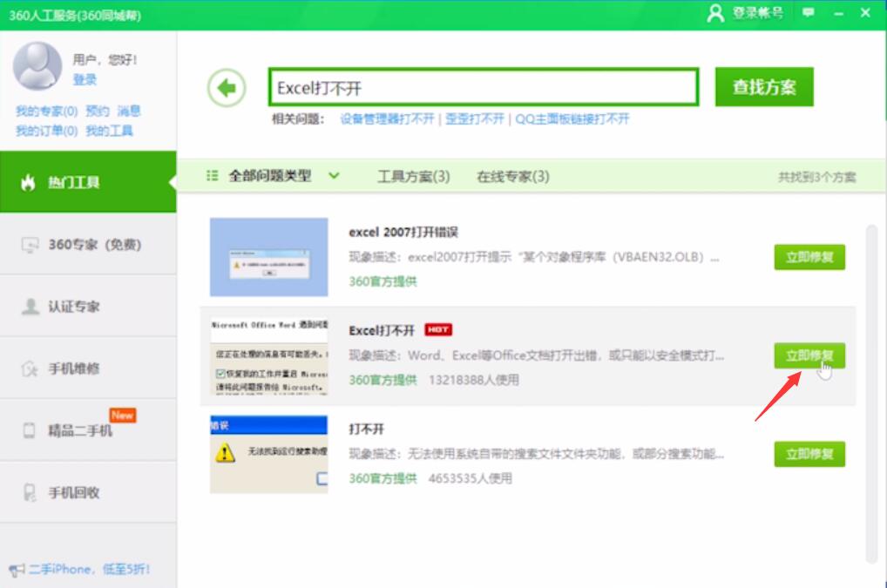
Task: Open 我的订单(0) link
Action: coord(46,131)
